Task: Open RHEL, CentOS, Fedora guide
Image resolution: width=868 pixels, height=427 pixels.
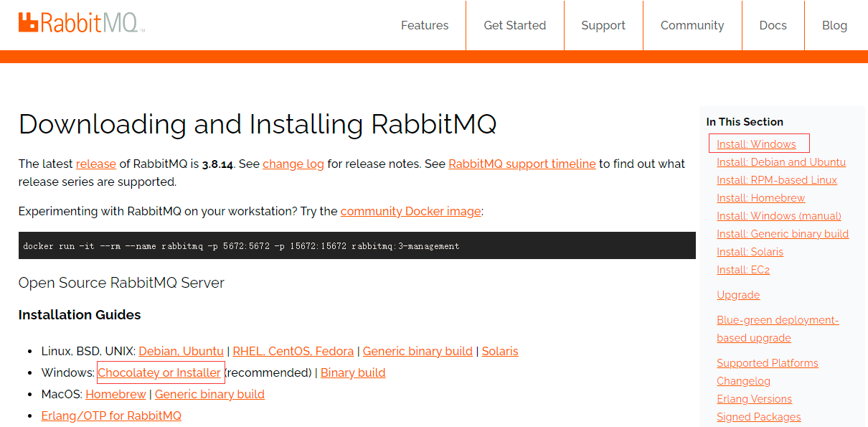Action: [293, 351]
